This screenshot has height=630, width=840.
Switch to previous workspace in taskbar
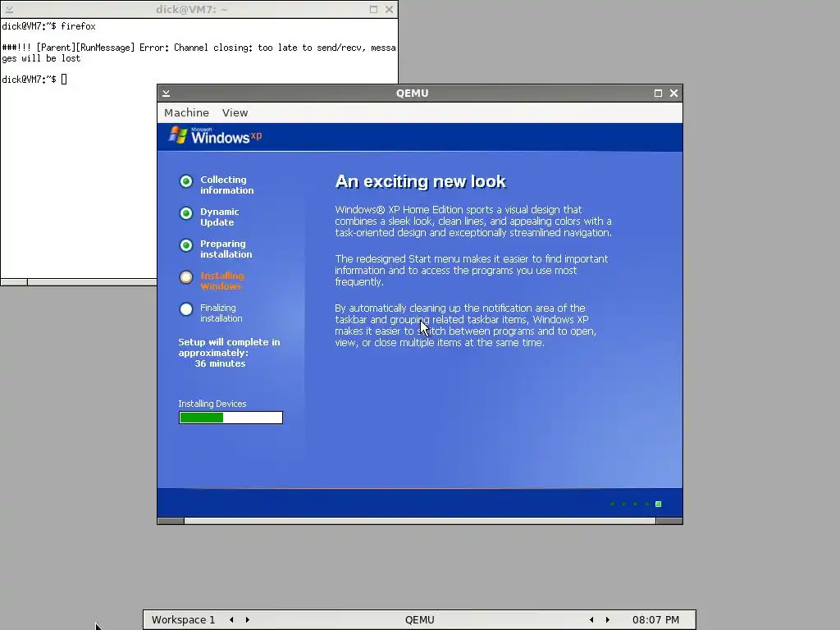pos(231,620)
